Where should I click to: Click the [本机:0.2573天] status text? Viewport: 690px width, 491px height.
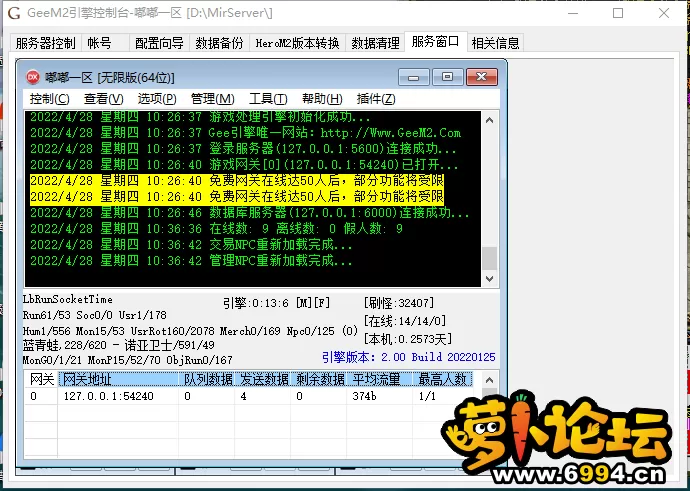(407, 339)
